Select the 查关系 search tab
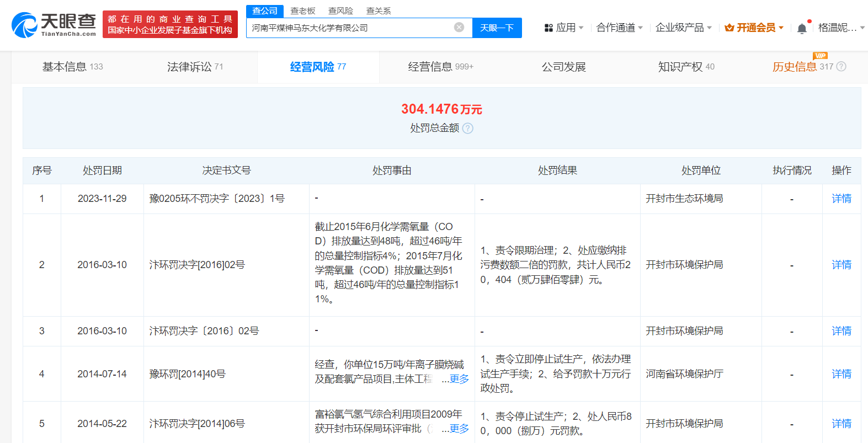 (379, 11)
